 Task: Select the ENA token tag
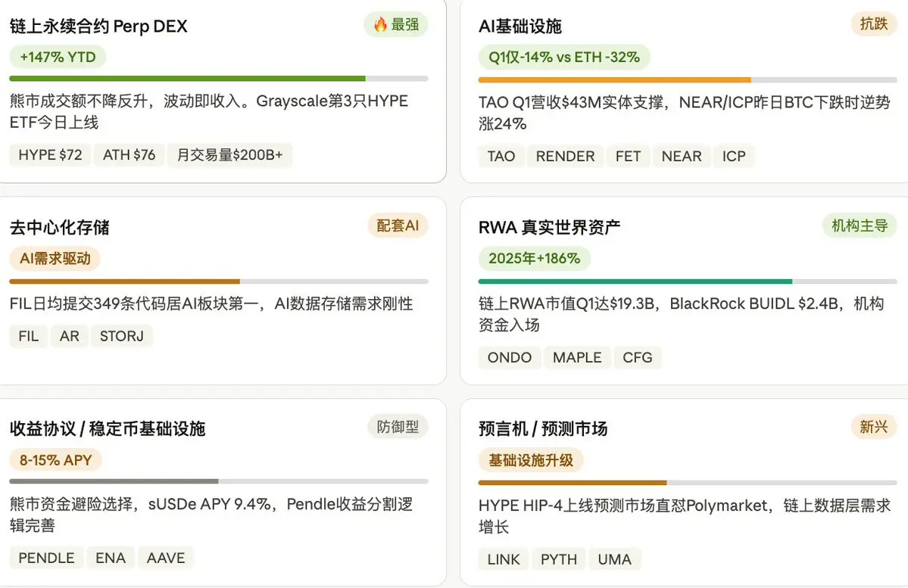pyautogui.click(x=111, y=558)
